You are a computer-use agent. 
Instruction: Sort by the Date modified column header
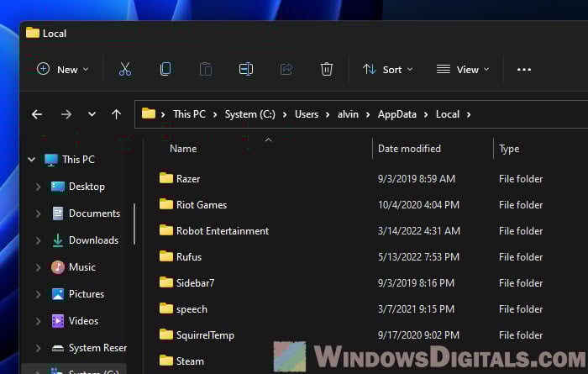click(409, 149)
